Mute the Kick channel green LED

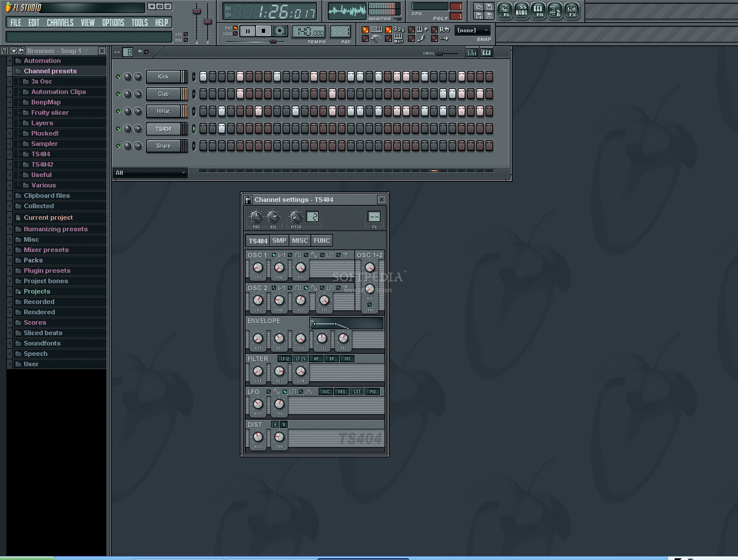(118, 77)
